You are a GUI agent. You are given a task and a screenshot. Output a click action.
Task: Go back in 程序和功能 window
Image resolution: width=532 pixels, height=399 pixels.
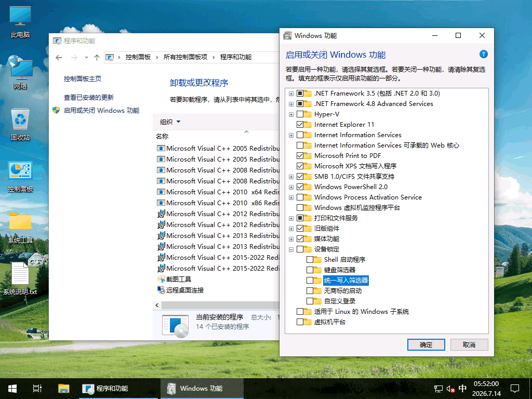pyautogui.click(x=59, y=58)
